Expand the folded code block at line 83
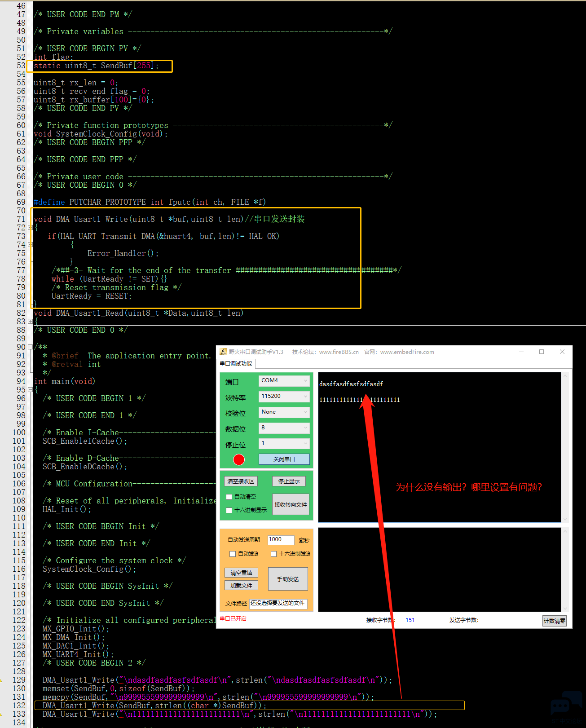The width and height of the screenshot is (586, 728). pos(30,322)
